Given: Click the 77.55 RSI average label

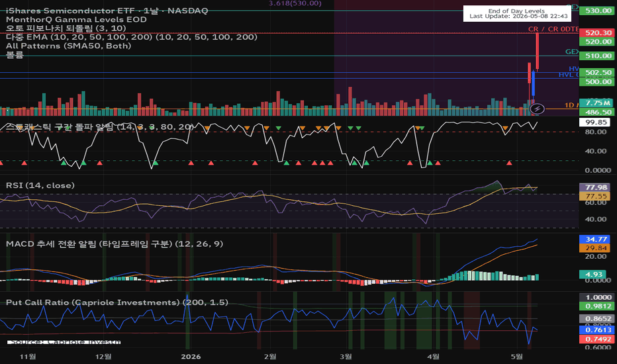Looking at the screenshot, I should coord(596,196).
